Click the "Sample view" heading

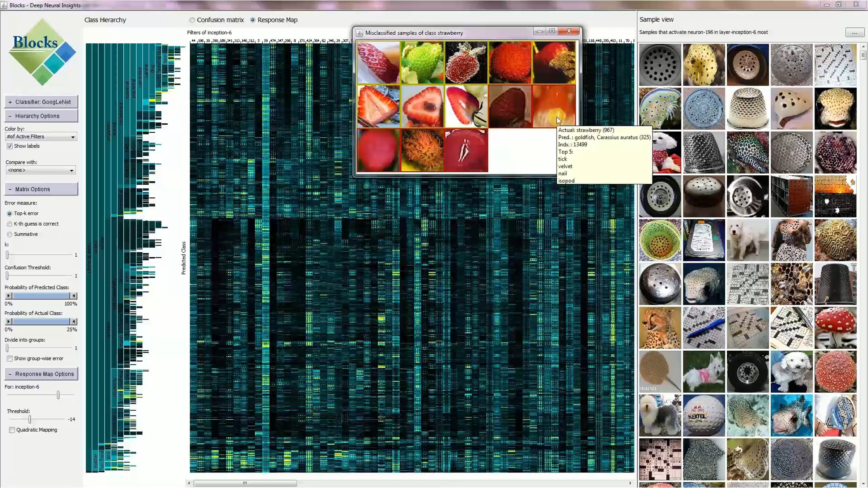656,20
